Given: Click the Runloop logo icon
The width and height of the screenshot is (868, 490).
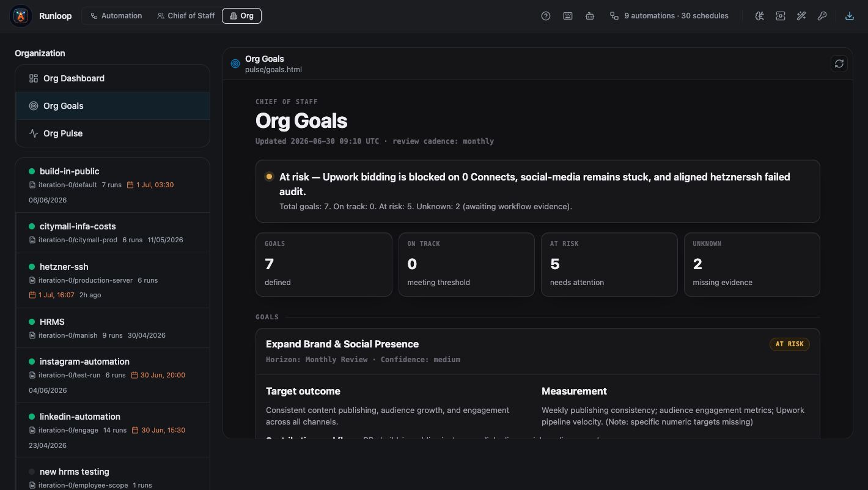Looking at the screenshot, I should point(21,16).
